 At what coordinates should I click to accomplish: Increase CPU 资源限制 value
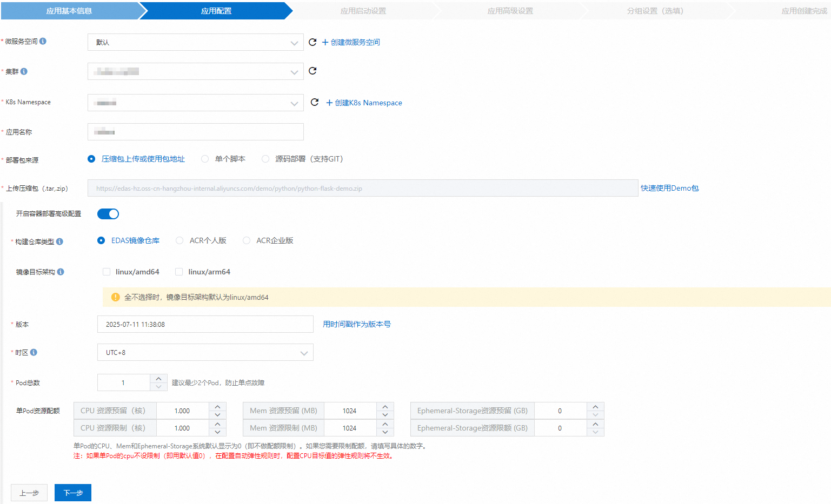pyautogui.click(x=217, y=424)
